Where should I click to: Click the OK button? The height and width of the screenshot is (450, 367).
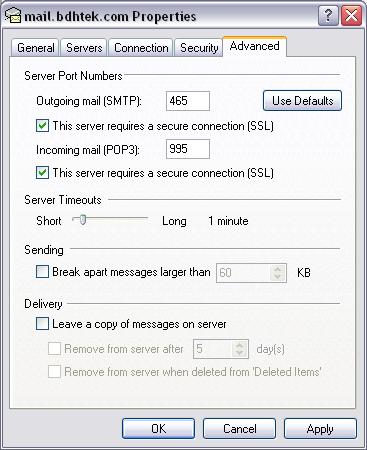pyautogui.click(x=158, y=429)
